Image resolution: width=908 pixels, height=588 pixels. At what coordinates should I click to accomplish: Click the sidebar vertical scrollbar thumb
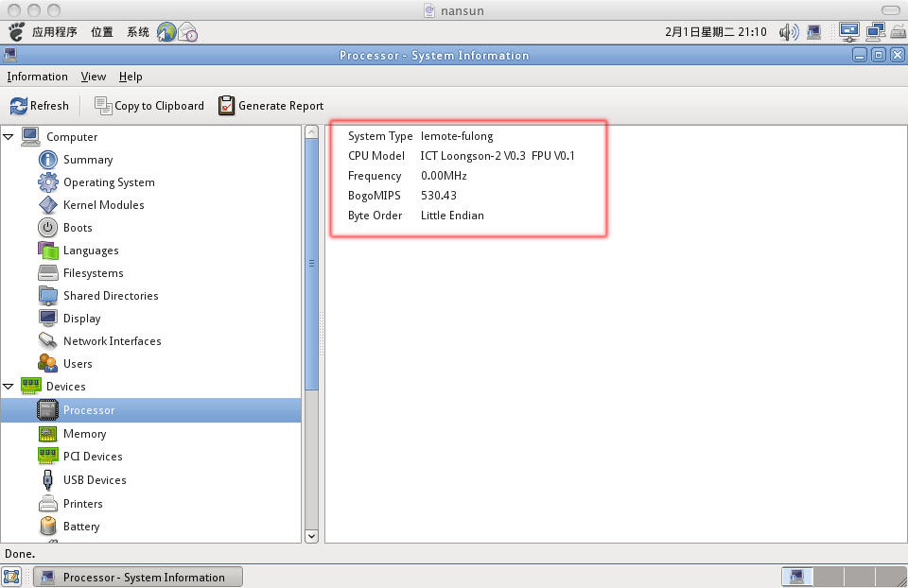[x=311, y=264]
